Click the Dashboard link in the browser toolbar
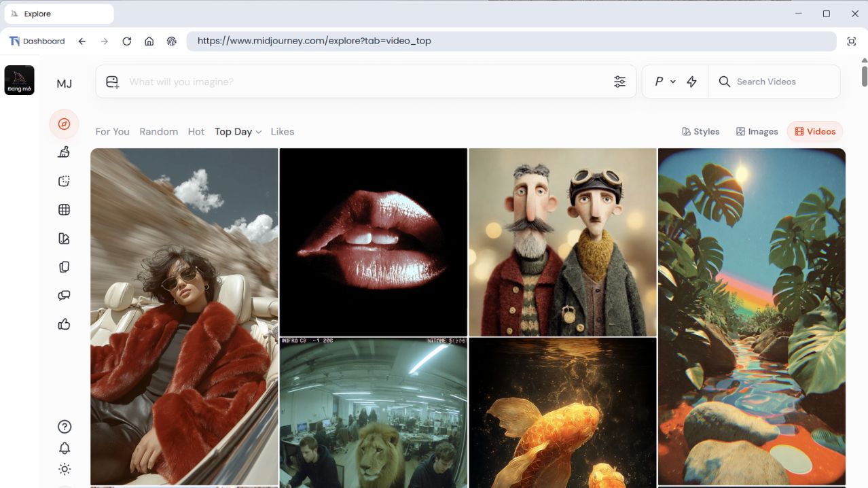The height and width of the screenshot is (488, 868). coord(37,41)
